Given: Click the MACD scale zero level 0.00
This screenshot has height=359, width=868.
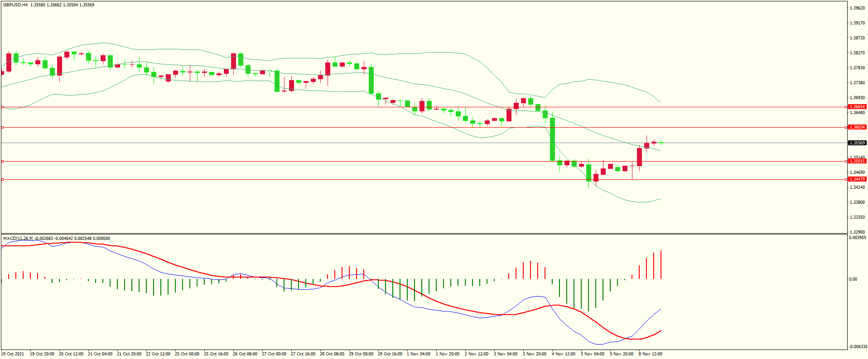Looking at the screenshot, I should point(853,279).
